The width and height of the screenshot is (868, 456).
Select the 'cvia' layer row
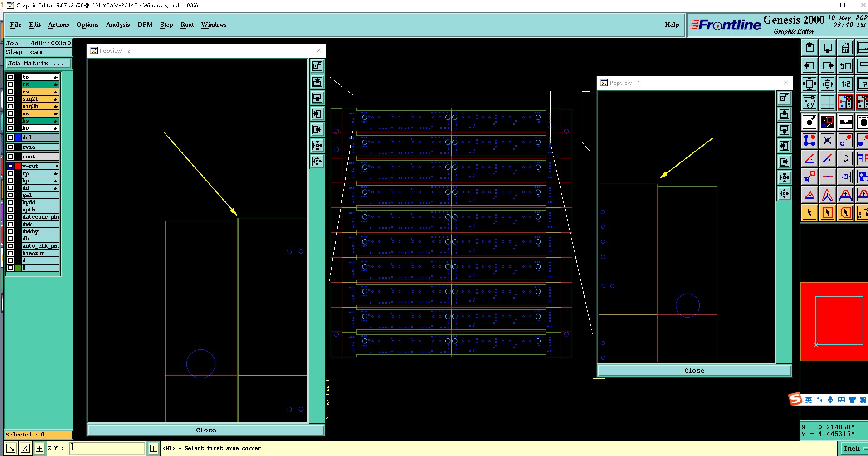tap(40, 147)
